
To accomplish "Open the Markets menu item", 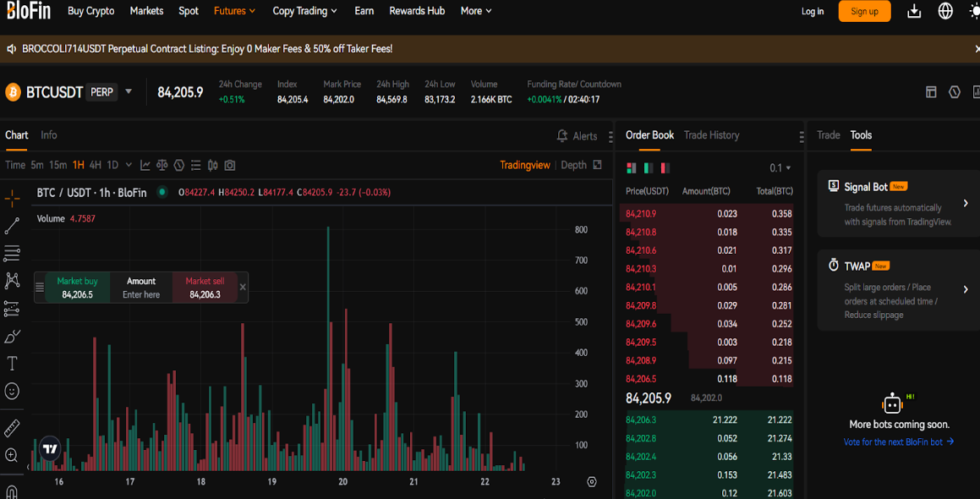I will point(146,11).
